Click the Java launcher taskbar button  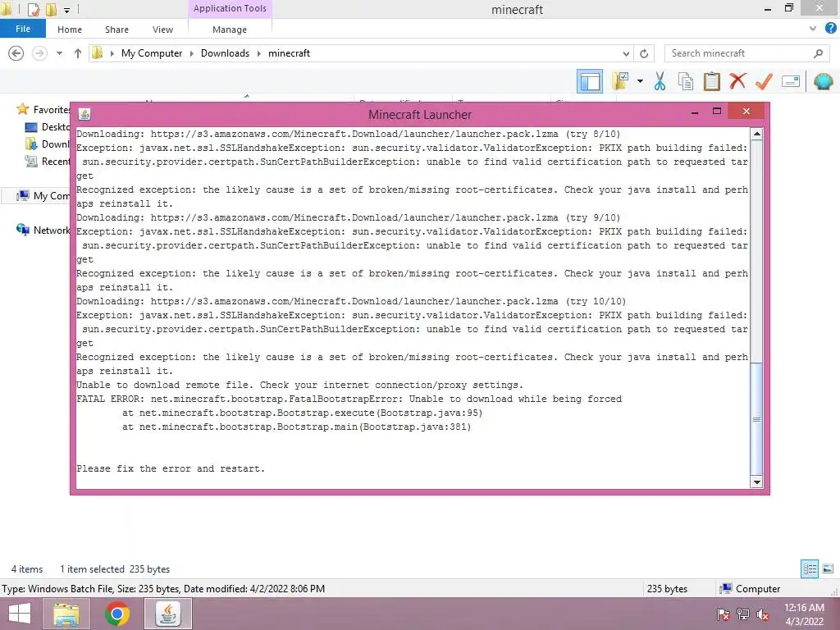point(168,614)
